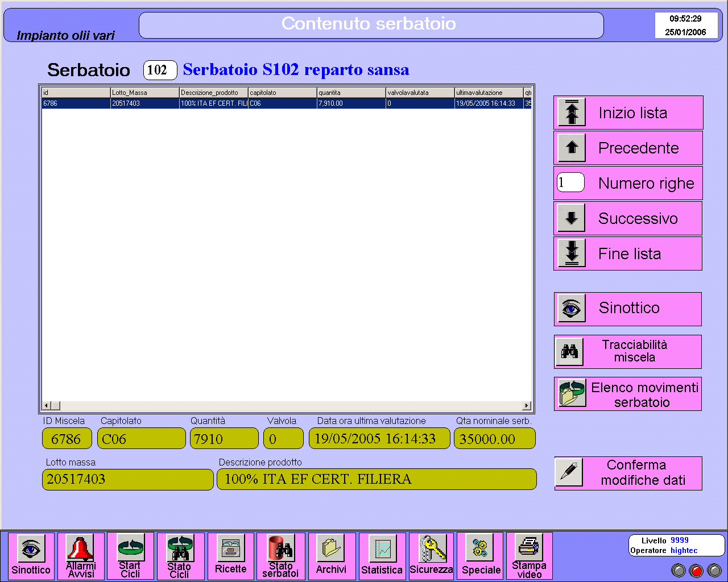Click the Numero righe input field
The width and height of the screenshot is (728, 582).
(570, 182)
